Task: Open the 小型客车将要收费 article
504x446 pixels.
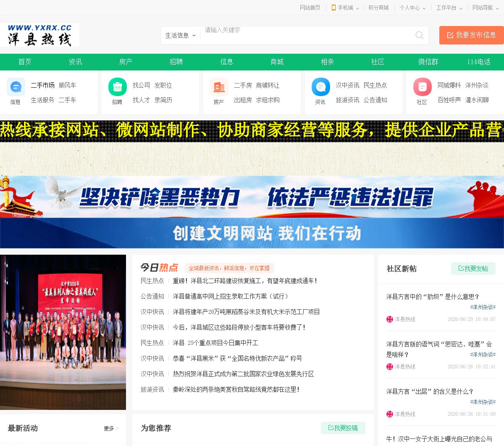Action: [x=239, y=327]
